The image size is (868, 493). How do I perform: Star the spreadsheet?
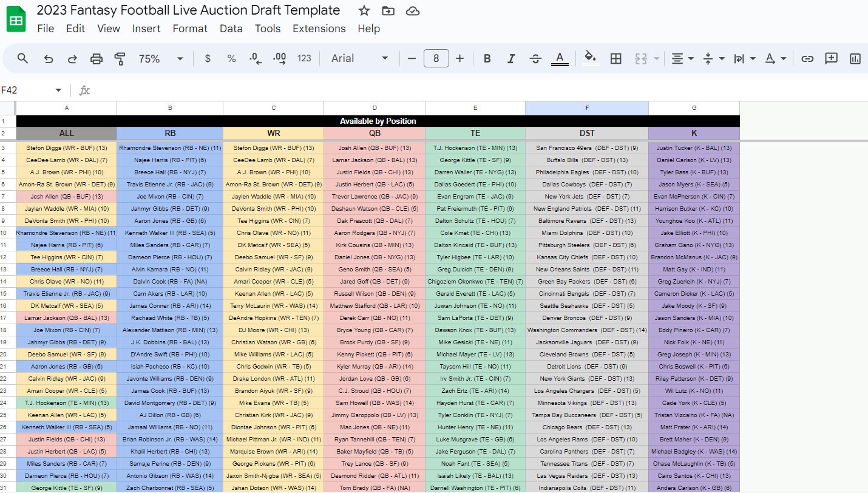click(364, 10)
